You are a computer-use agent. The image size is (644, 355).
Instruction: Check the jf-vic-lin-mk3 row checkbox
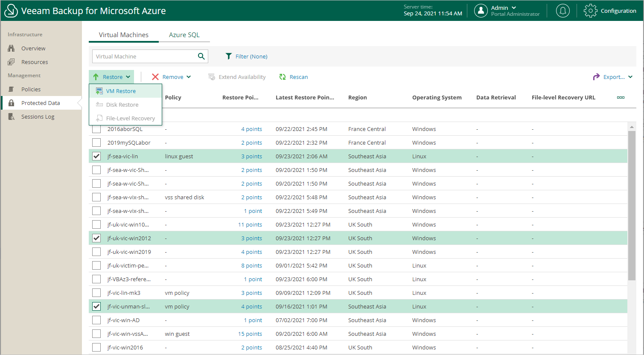click(x=96, y=293)
